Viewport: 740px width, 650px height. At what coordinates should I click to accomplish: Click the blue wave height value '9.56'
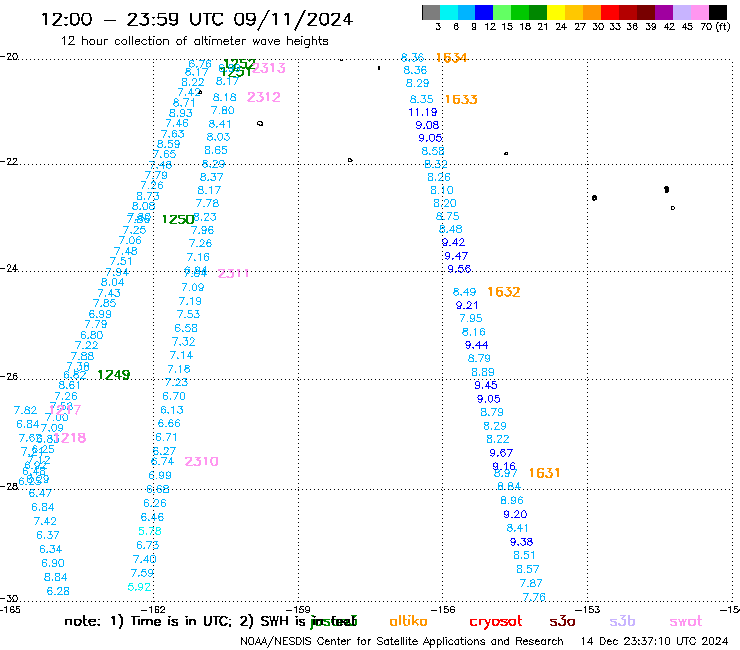(459, 269)
